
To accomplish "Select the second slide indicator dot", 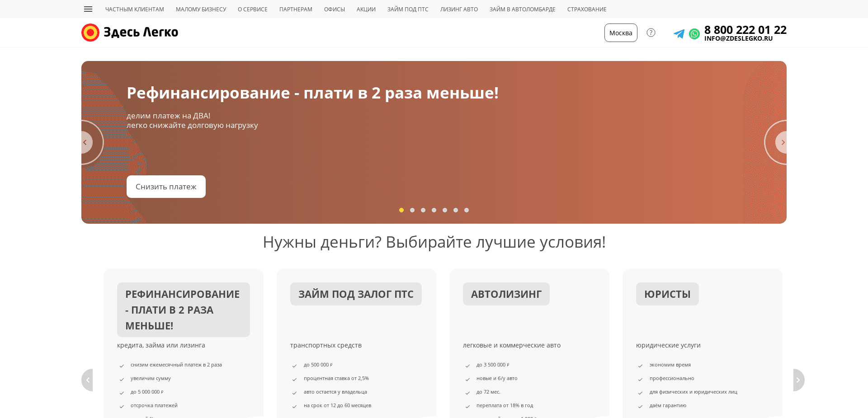I will click(412, 210).
